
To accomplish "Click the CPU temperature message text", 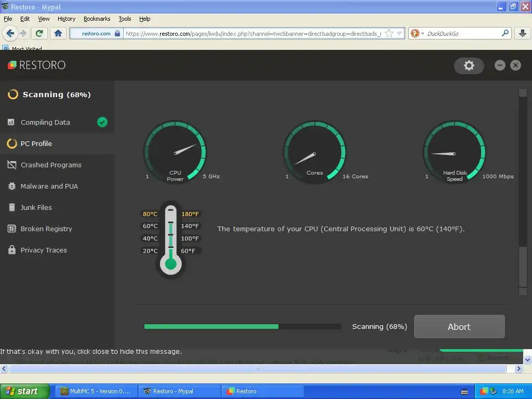I will tap(341, 229).
